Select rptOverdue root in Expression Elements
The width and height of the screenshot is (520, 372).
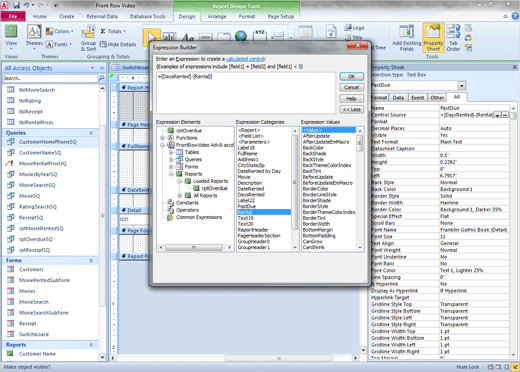pos(188,130)
